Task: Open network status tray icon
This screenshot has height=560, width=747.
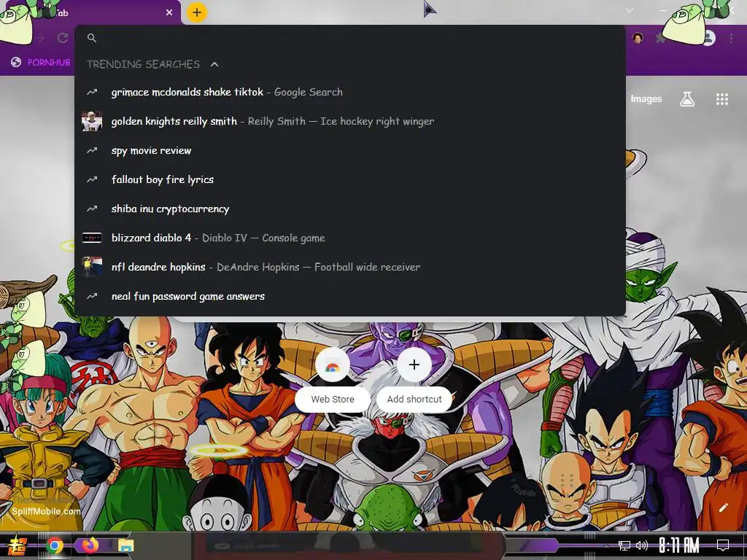Action: pyautogui.click(x=624, y=545)
